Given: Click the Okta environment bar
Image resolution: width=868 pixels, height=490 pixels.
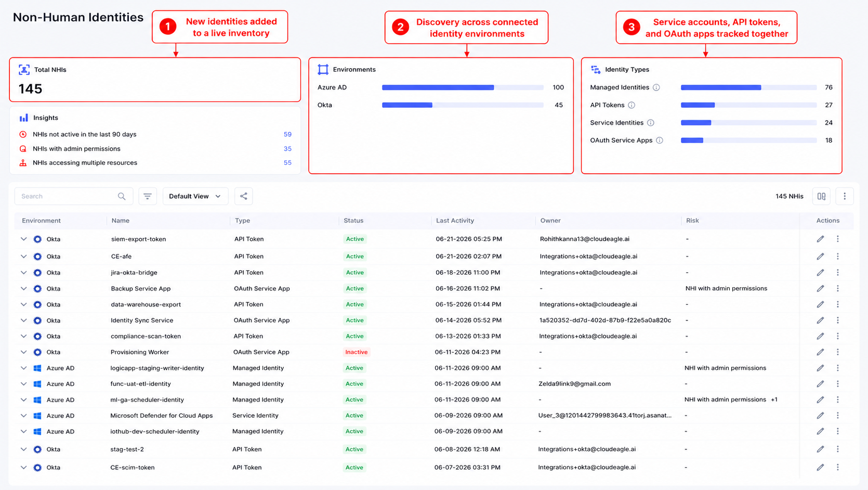Looking at the screenshot, I should click(x=463, y=105).
